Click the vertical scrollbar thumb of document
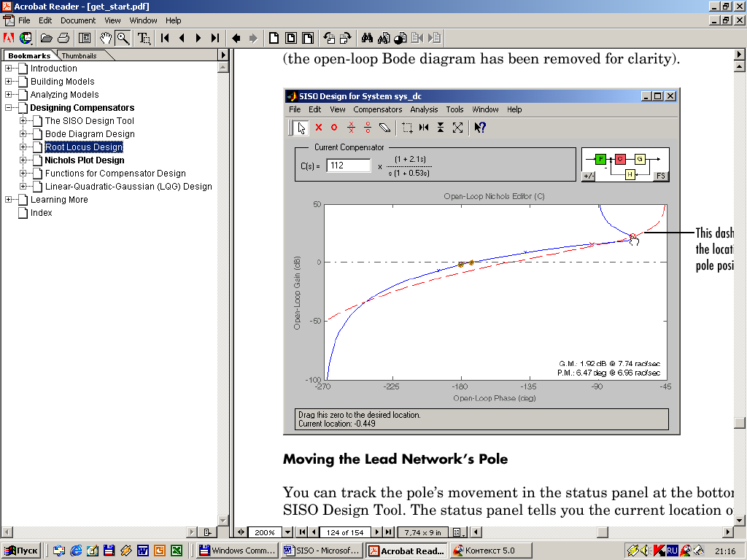 (740, 423)
